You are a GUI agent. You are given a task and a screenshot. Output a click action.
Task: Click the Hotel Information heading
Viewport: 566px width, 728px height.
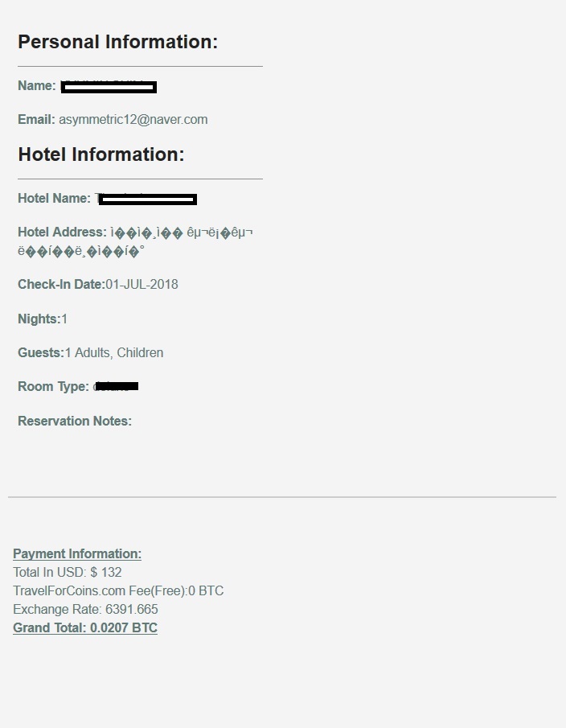101,154
